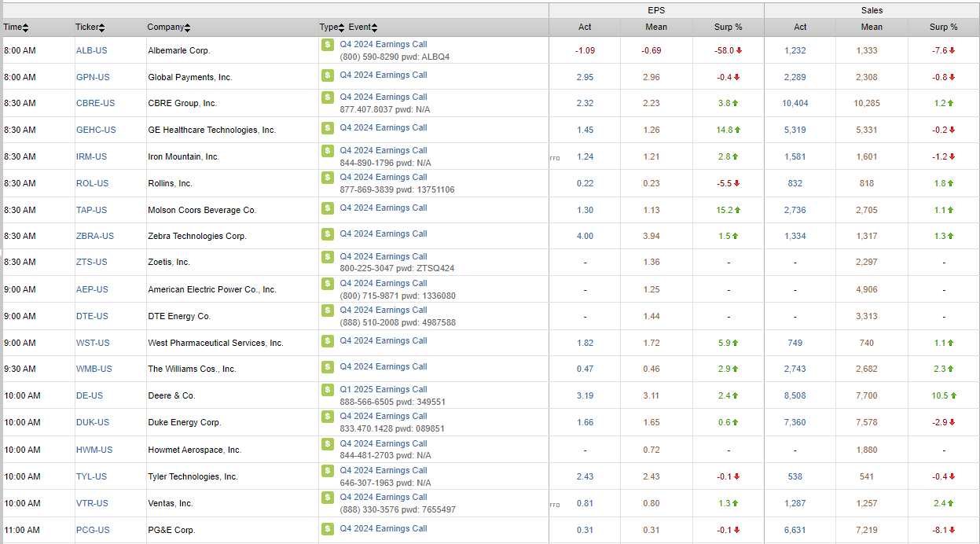Select the EPS group header
The width and height of the screenshot is (980, 544).
coord(656,10)
